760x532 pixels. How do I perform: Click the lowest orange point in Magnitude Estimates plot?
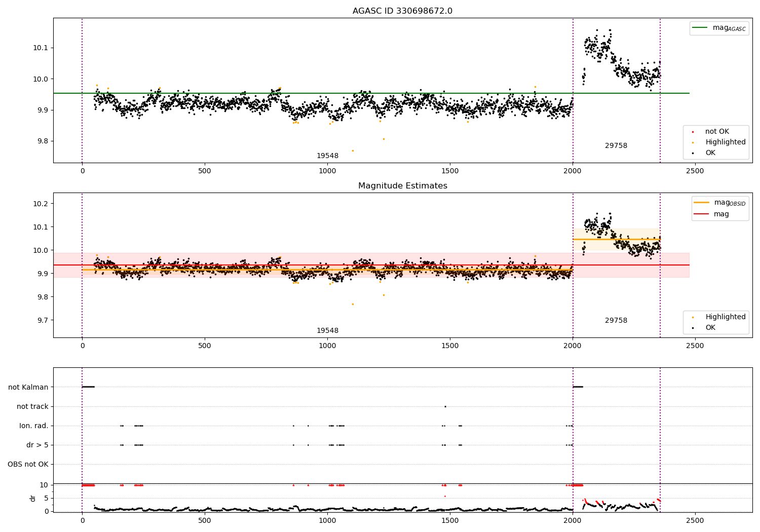coord(353,304)
